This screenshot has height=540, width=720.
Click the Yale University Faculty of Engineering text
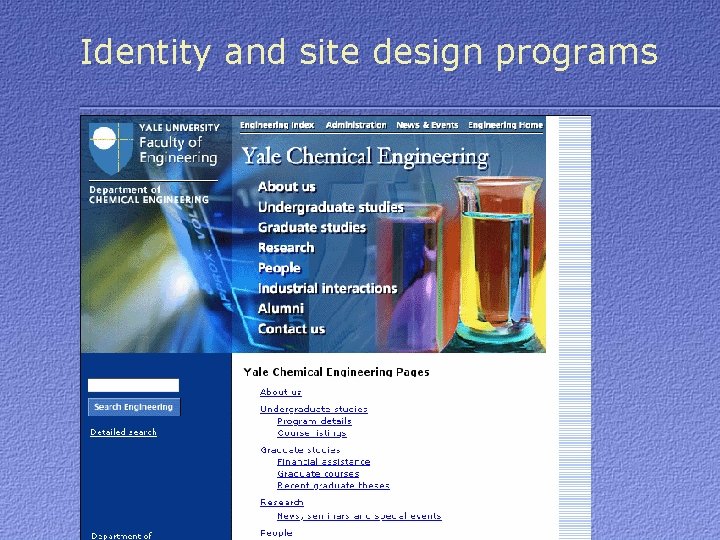(179, 143)
